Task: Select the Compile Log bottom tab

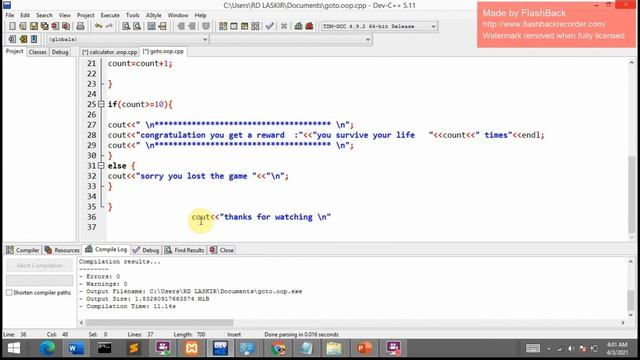Action: click(106, 249)
